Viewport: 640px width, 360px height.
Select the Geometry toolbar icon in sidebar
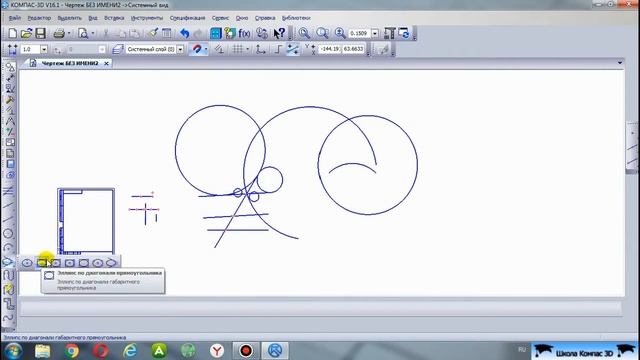[10, 67]
